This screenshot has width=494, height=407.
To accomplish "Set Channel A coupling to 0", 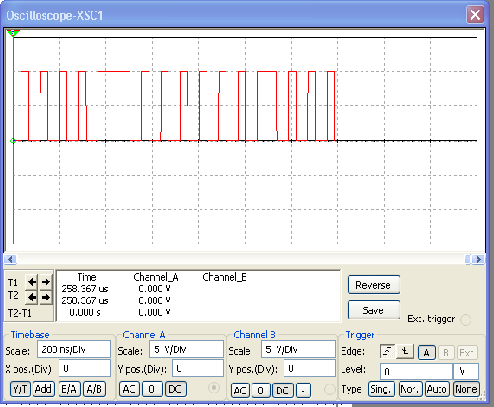I will click(x=152, y=389).
